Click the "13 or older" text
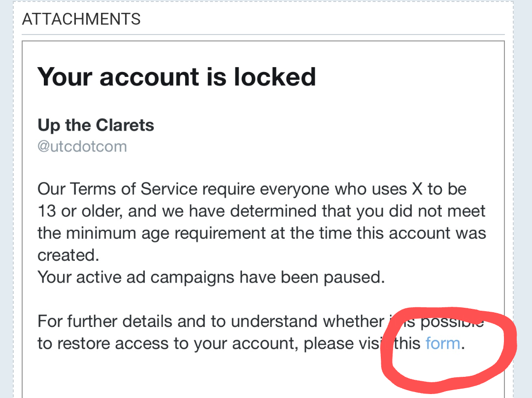Screen dimensions: 532x398 click(80, 211)
